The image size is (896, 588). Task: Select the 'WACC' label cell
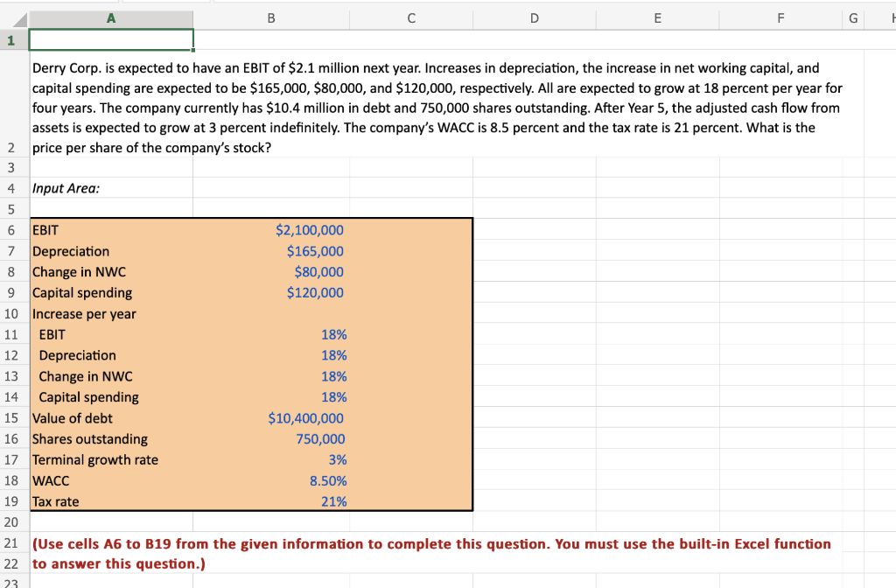tap(50, 480)
